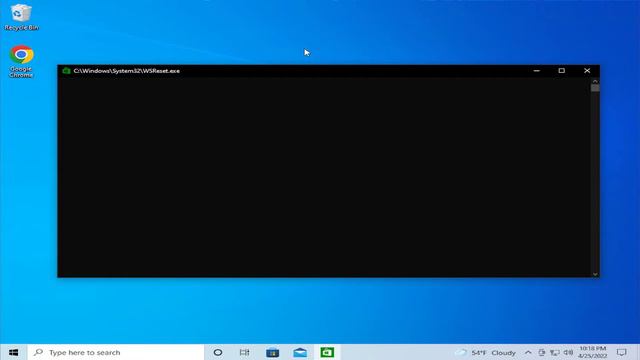Select the Google Chrome desktop shortcut

pyautogui.click(x=21, y=61)
